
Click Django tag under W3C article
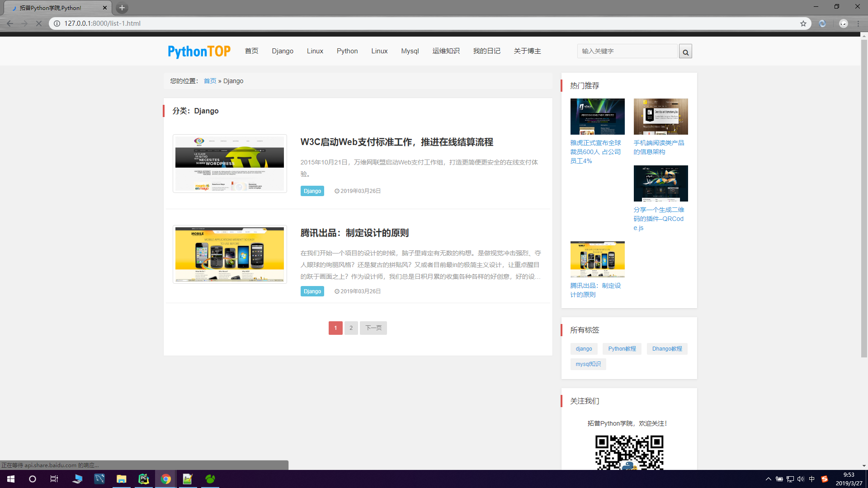click(x=312, y=191)
